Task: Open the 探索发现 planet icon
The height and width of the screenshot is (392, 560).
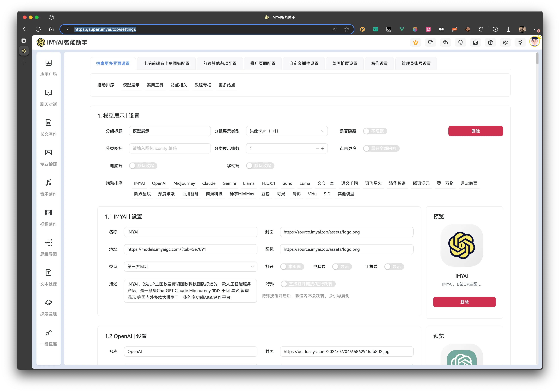Action: 49,303
